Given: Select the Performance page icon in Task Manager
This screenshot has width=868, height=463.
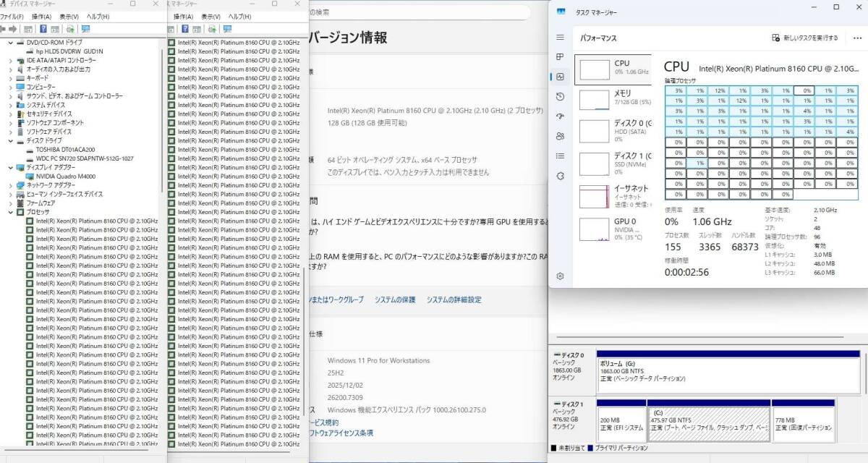Looking at the screenshot, I should [x=560, y=77].
